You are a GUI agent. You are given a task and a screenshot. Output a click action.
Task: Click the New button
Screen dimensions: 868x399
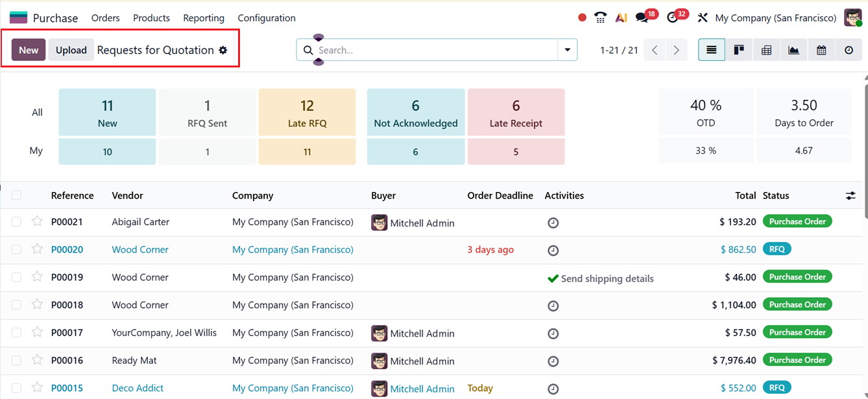click(28, 49)
